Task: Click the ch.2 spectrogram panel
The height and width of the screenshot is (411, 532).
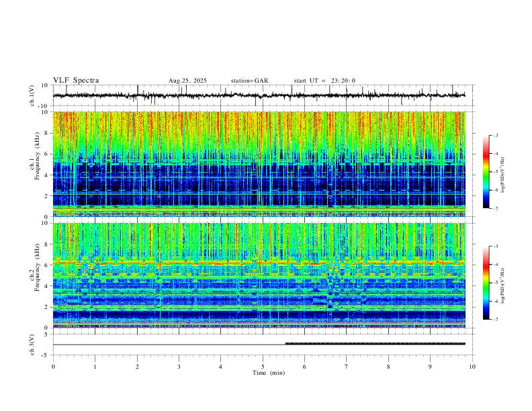Action: pos(259,275)
